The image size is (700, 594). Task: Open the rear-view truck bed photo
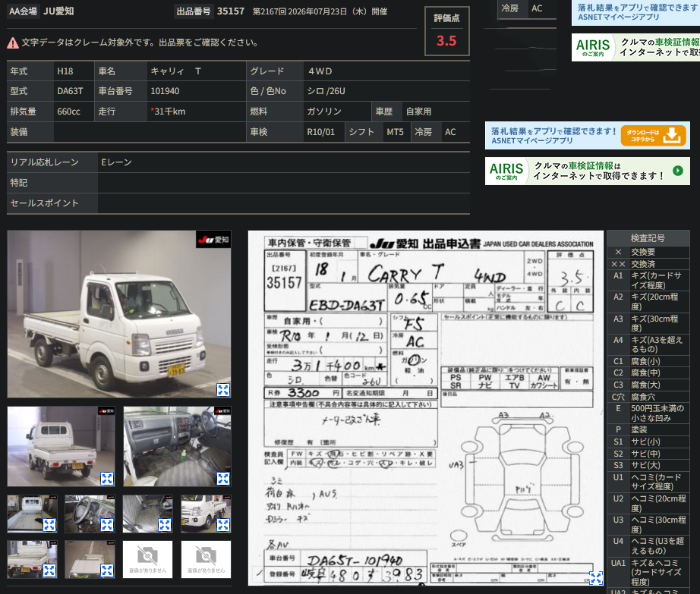point(61,446)
